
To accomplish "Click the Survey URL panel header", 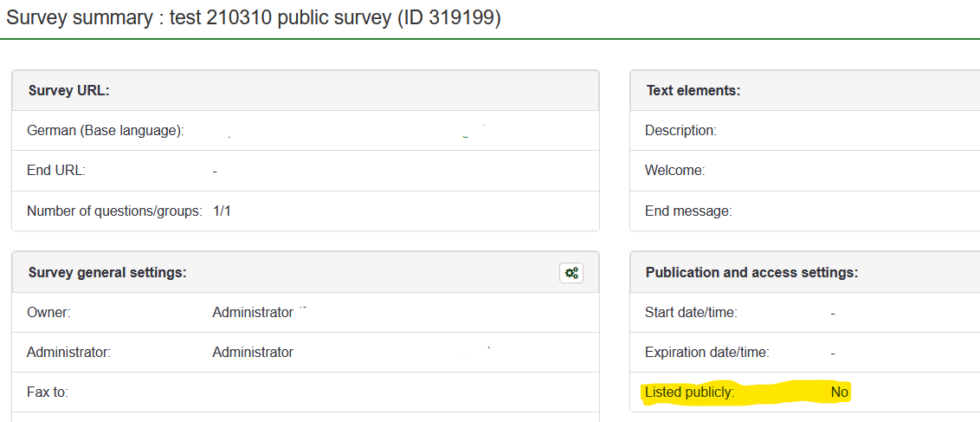I will pyautogui.click(x=69, y=90).
